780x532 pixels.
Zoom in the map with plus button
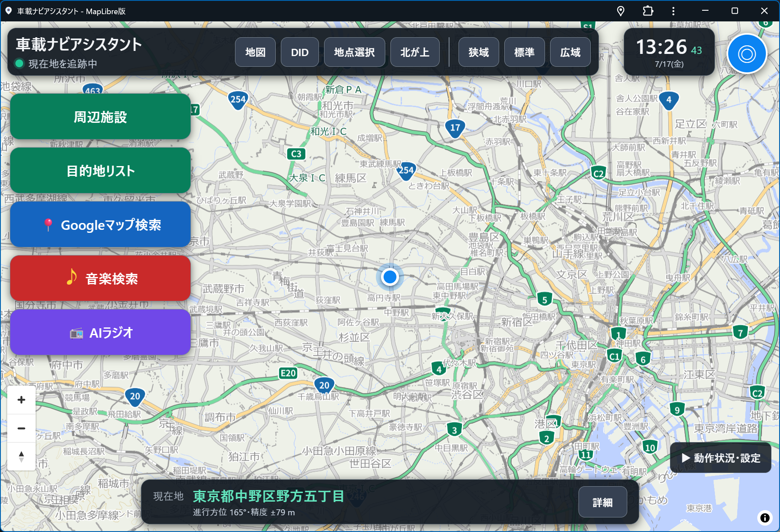click(21, 400)
